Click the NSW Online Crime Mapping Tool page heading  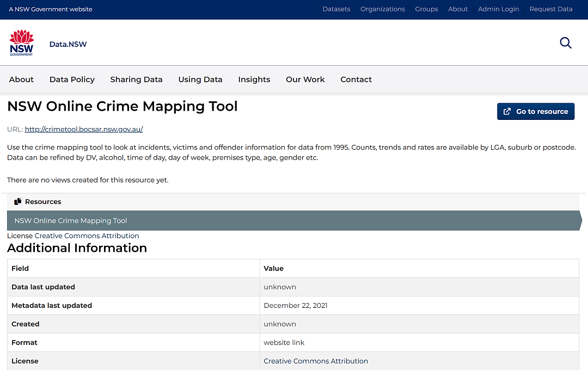coord(122,106)
